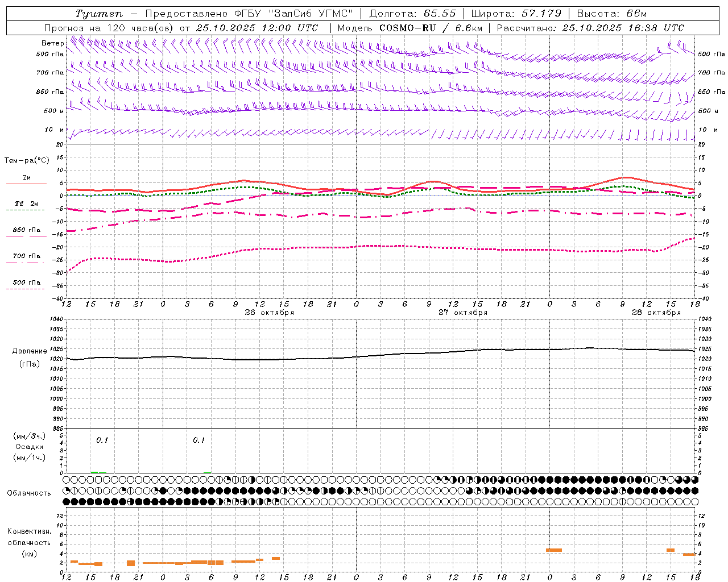Click the "Tyumen" station name in the title
The width and height of the screenshot is (728, 582).
99,14
